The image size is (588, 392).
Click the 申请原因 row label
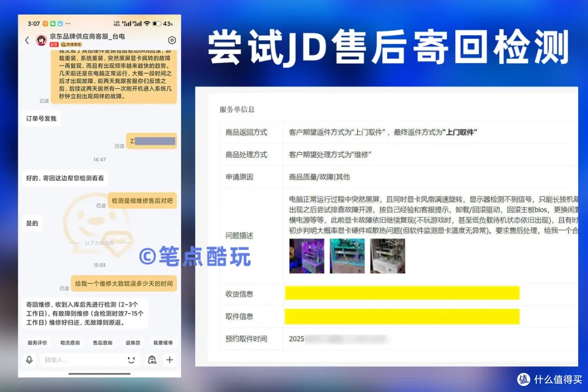coord(239,177)
